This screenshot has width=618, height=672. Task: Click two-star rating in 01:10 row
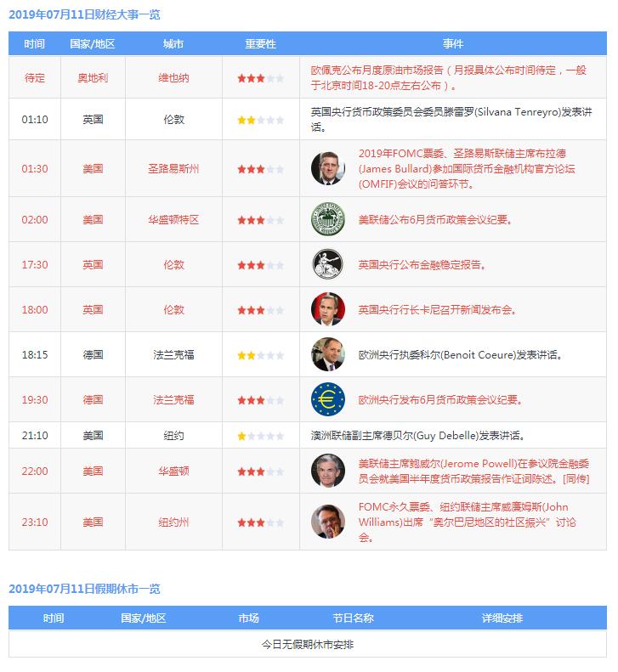(x=261, y=120)
